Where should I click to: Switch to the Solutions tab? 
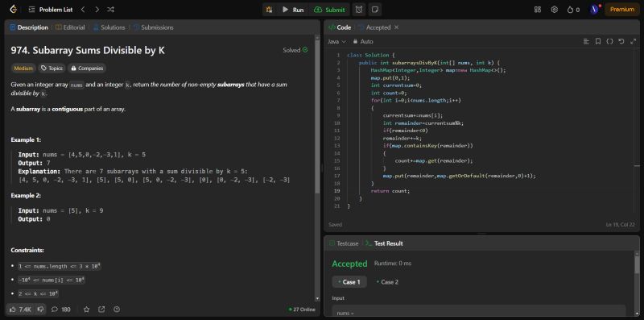(109, 27)
